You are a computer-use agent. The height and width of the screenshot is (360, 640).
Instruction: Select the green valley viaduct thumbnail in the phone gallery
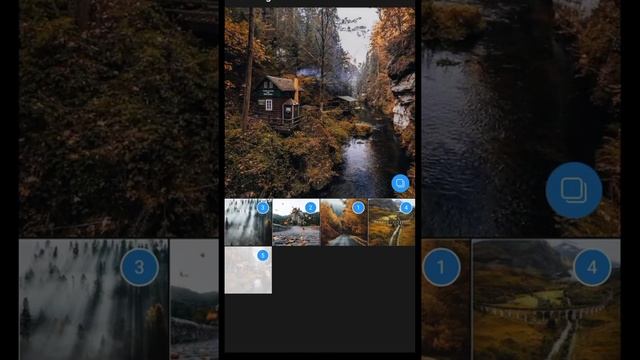pos(392,222)
